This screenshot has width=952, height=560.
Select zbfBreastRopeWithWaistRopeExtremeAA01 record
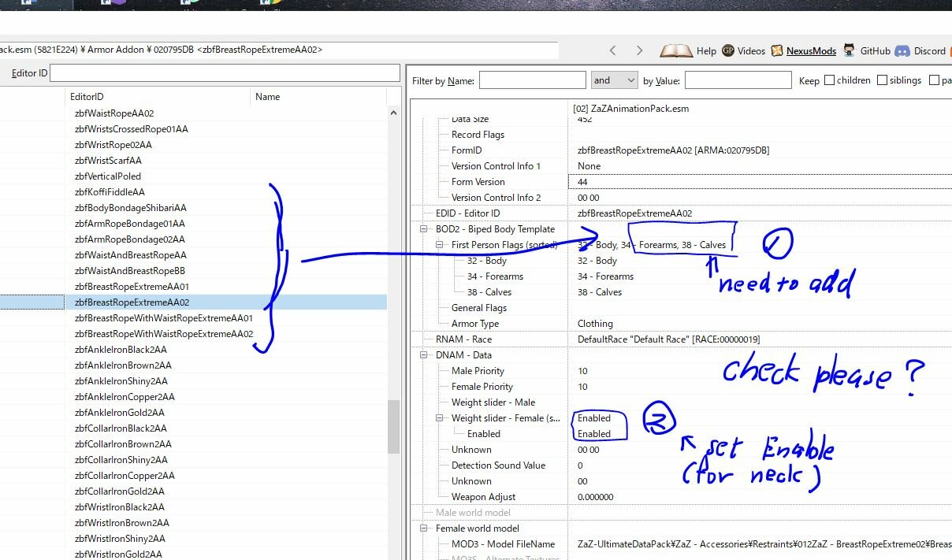(163, 318)
